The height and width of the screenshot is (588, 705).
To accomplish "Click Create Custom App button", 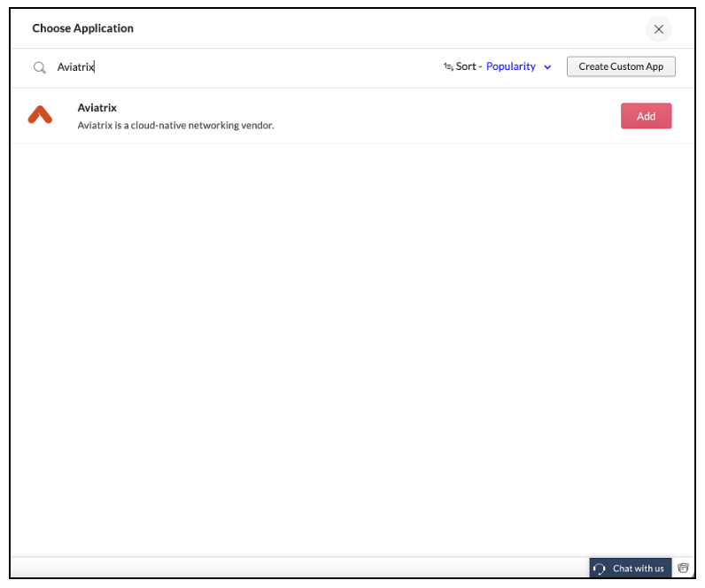I will point(621,66).
